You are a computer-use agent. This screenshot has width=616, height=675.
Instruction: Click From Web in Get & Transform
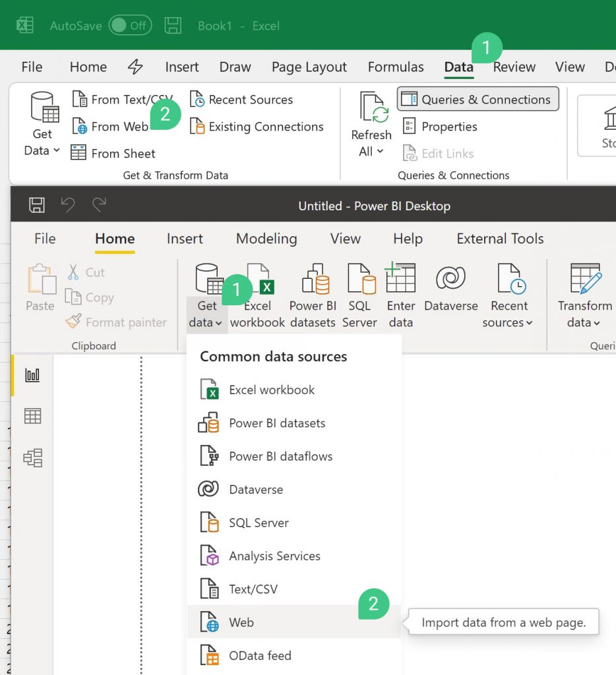click(x=111, y=127)
